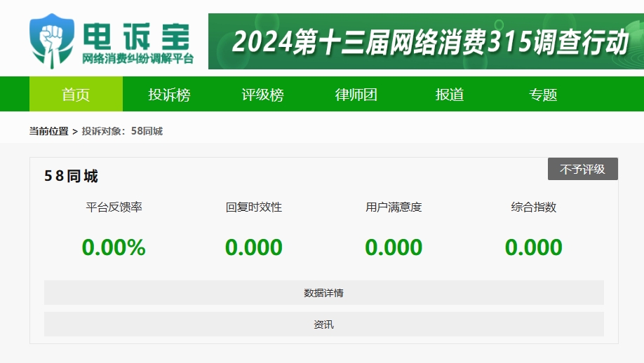
Task: Click the 当前位置 breadcrumb label
Action: point(48,131)
